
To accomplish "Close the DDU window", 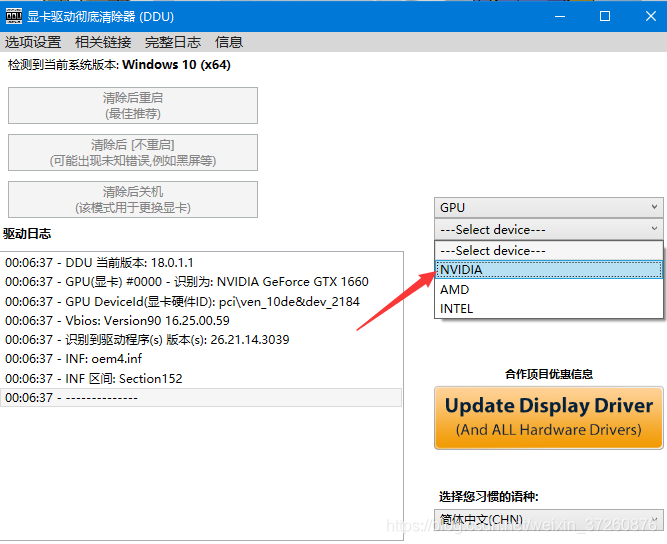I will [650, 16].
